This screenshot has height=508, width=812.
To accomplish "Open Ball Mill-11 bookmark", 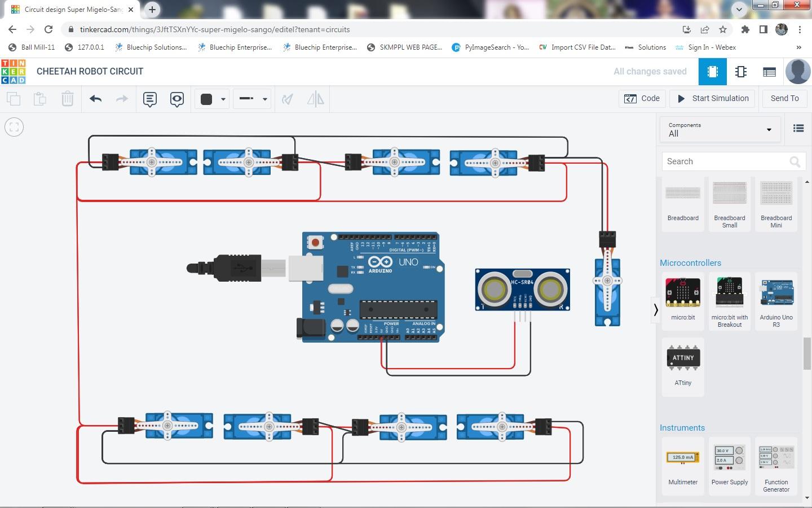I will [x=32, y=47].
